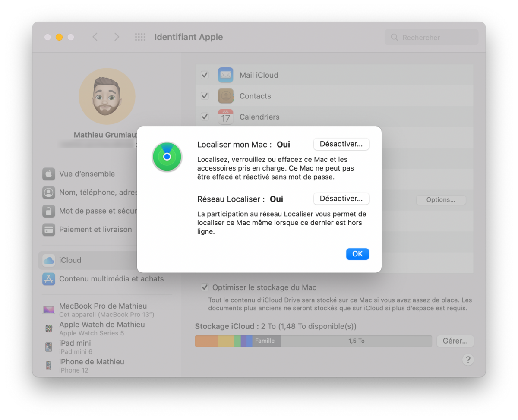Viewport: 518px width, 420px height.
Task: Disable Réseau Localiser with Désactiver button
Action: pyautogui.click(x=341, y=199)
